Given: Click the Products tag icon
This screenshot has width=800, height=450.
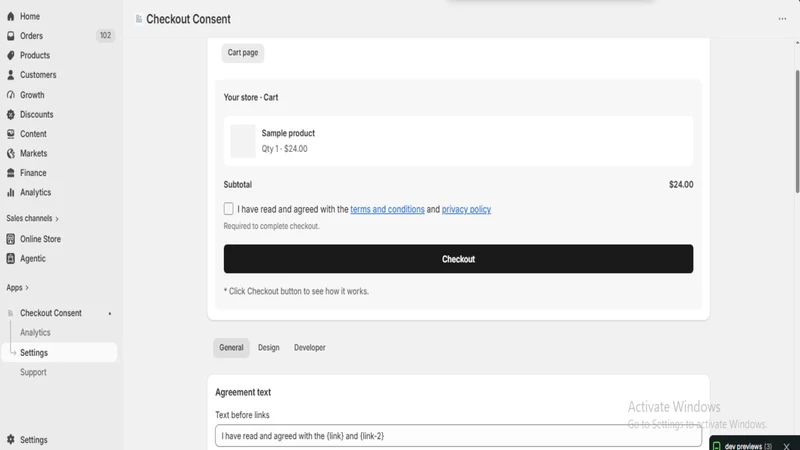Looking at the screenshot, I should [x=11, y=55].
